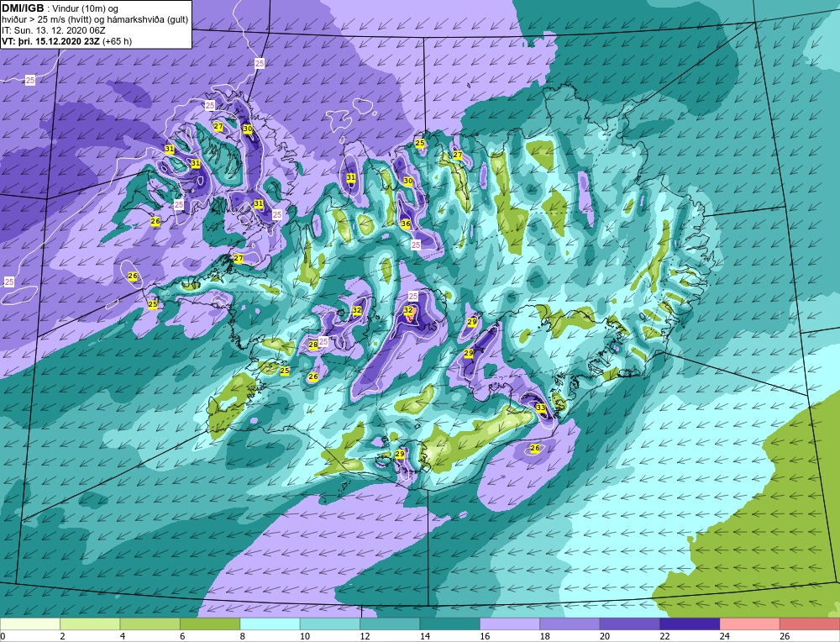
Task: Click the legend scale tick label '24'
Action: 725,636
